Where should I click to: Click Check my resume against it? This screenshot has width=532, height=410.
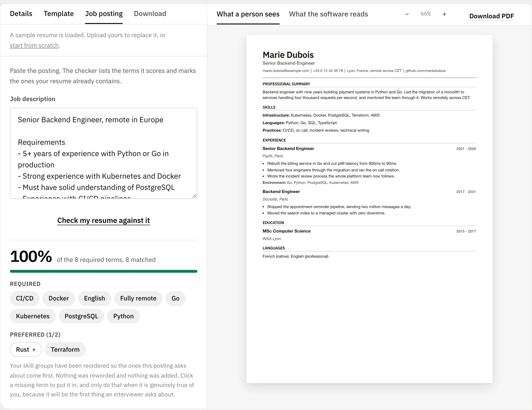click(x=104, y=220)
